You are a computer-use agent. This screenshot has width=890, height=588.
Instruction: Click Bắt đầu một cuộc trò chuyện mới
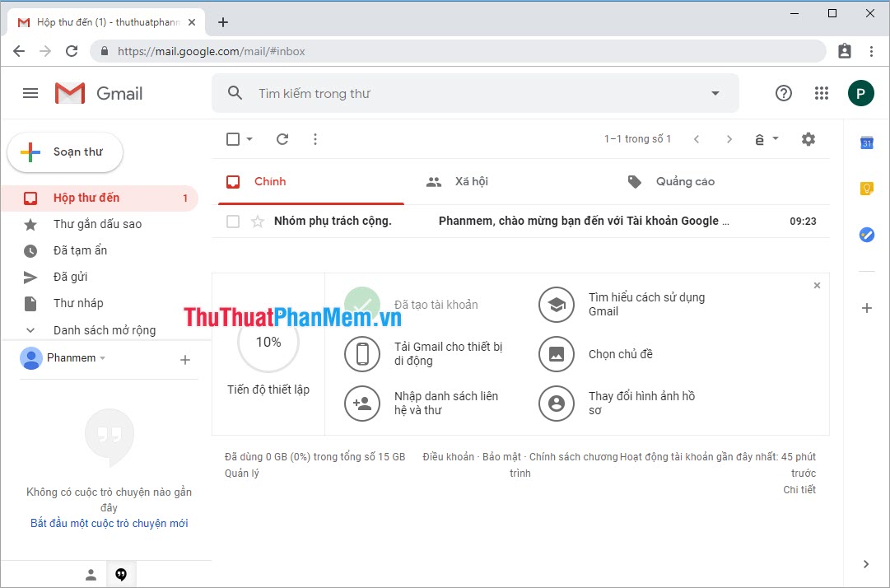pos(109,522)
